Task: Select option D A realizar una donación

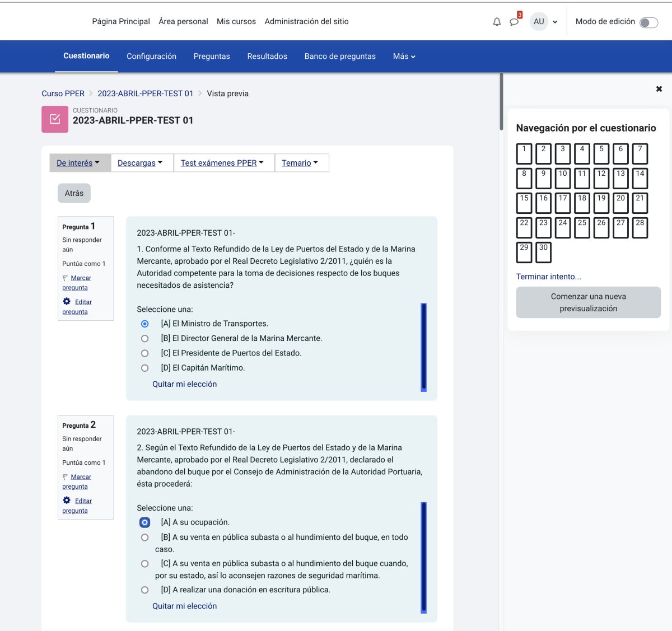Action: 145,590
